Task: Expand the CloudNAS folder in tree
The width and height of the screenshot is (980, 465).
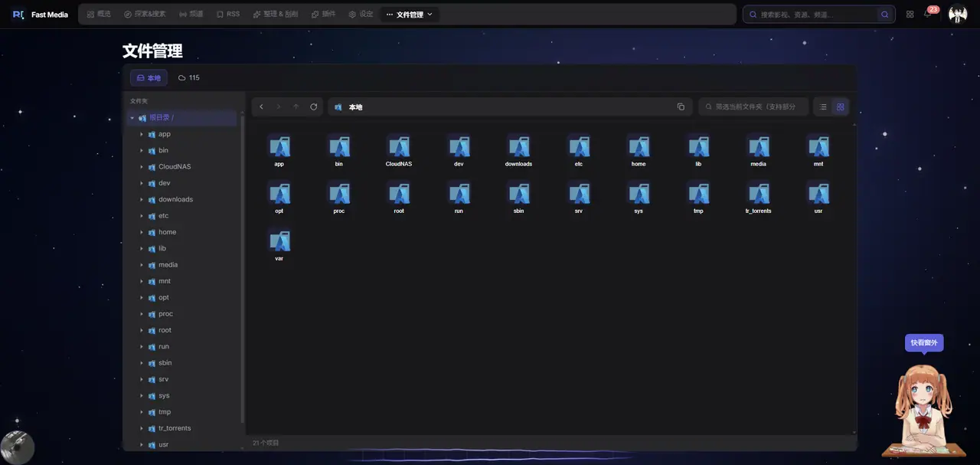Action: tap(142, 167)
